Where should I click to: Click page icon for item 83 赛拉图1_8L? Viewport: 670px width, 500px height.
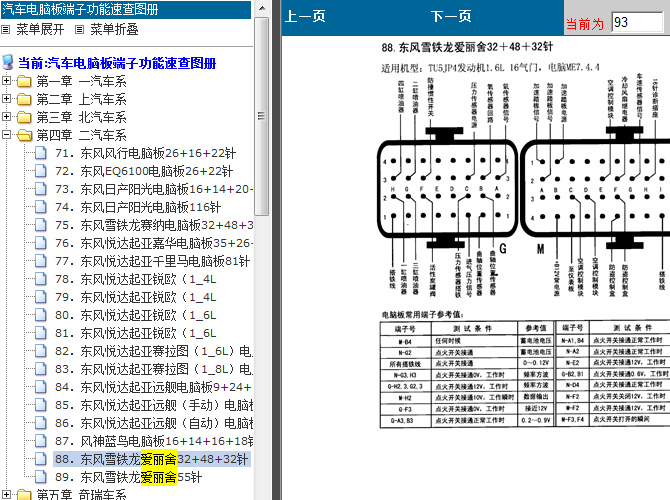click(x=41, y=369)
